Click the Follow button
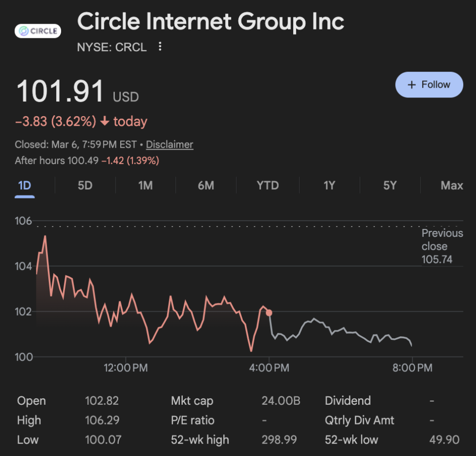476x456 pixels. pyautogui.click(x=429, y=85)
